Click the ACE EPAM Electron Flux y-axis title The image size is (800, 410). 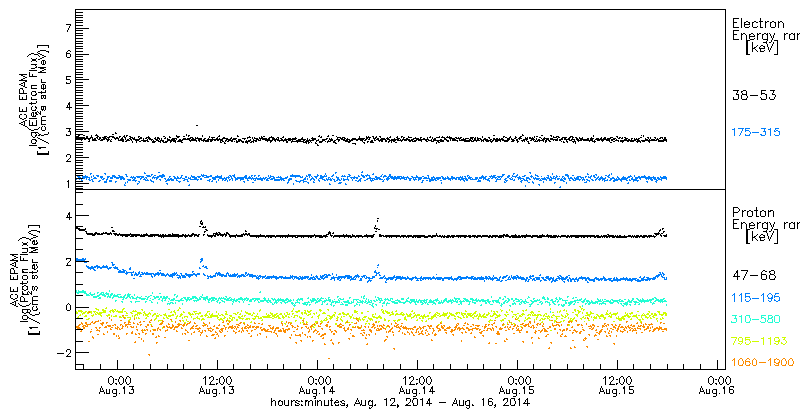tap(36, 100)
